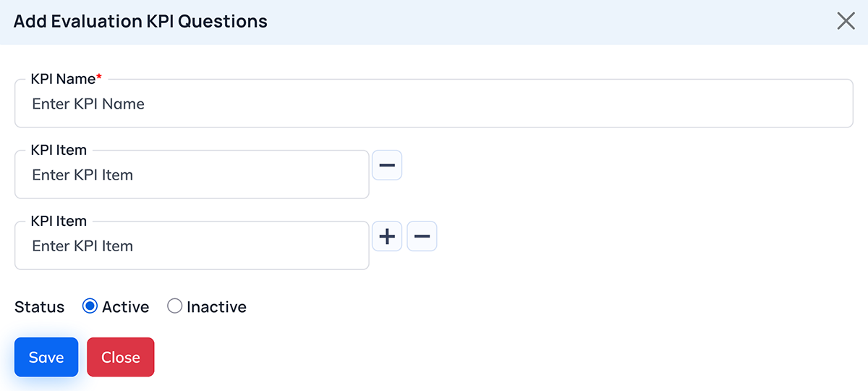Image resolution: width=868 pixels, height=391 pixels.
Task: Save the evaluation KPI questions
Action: point(46,357)
